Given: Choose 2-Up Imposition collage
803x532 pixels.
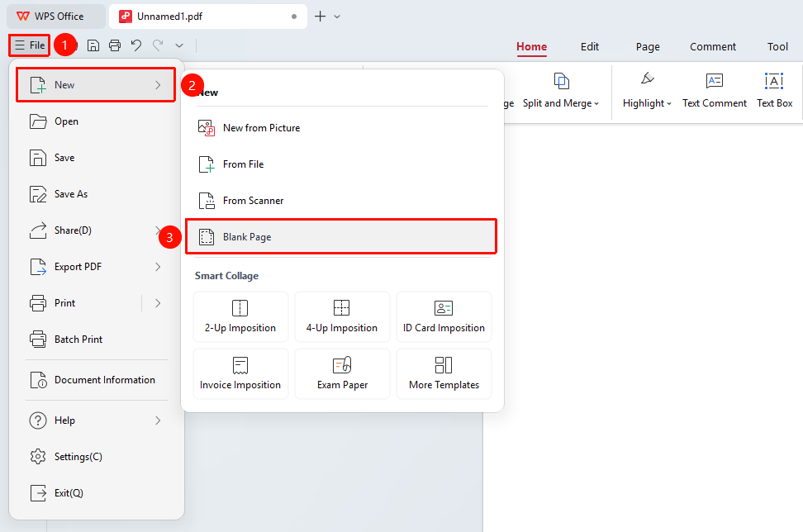Looking at the screenshot, I should coord(240,317).
